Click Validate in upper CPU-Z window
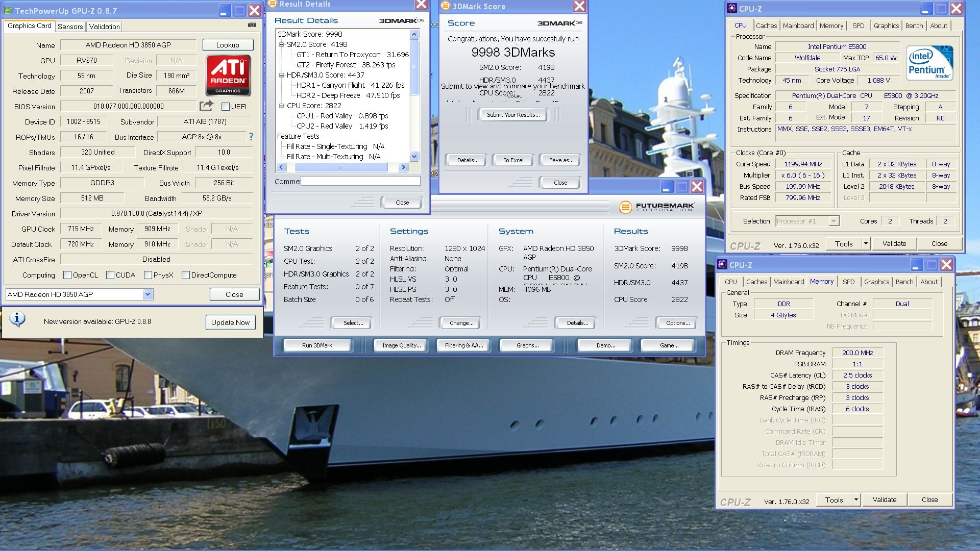Image resolution: width=980 pixels, height=551 pixels. point(894,244)
